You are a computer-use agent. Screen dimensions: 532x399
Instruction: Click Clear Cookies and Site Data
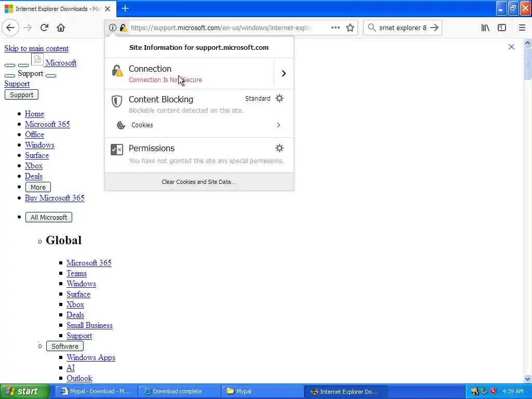coord(199,182)
